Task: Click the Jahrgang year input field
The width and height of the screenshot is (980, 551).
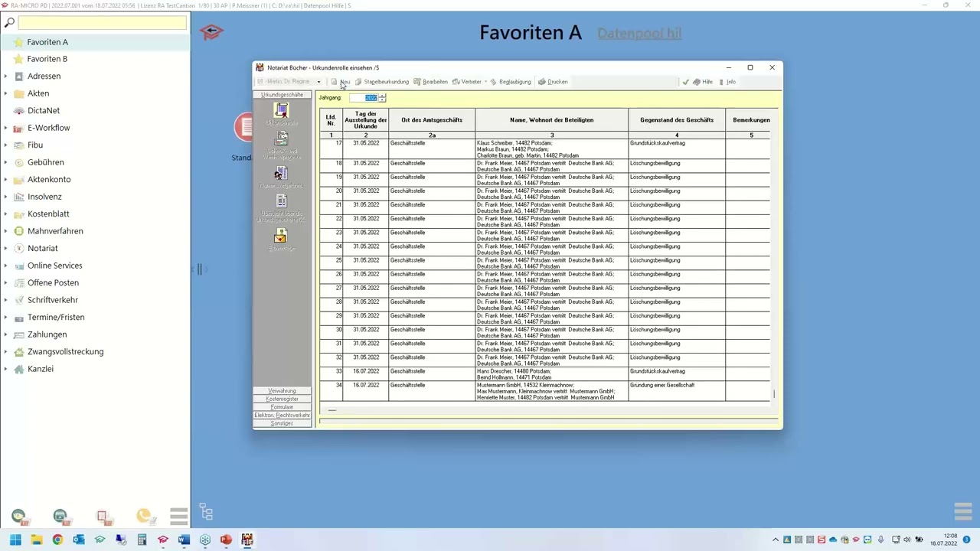Action: click(364, 98)
